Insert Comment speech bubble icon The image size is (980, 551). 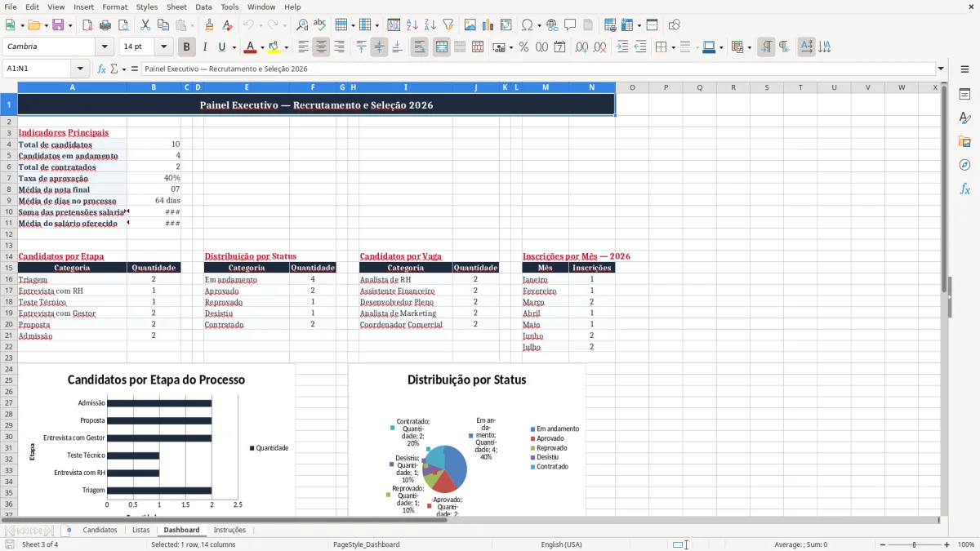(x=570, y=25)
